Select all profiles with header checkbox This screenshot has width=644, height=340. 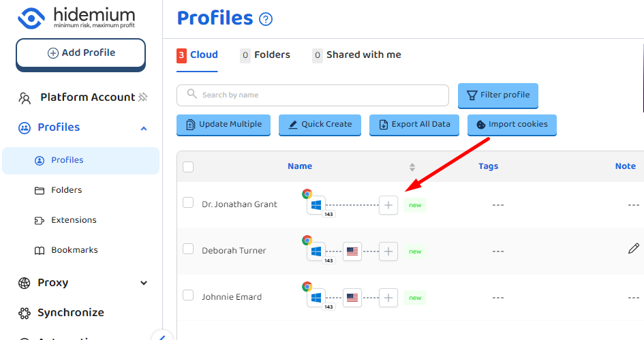click(x=189, y=167)
